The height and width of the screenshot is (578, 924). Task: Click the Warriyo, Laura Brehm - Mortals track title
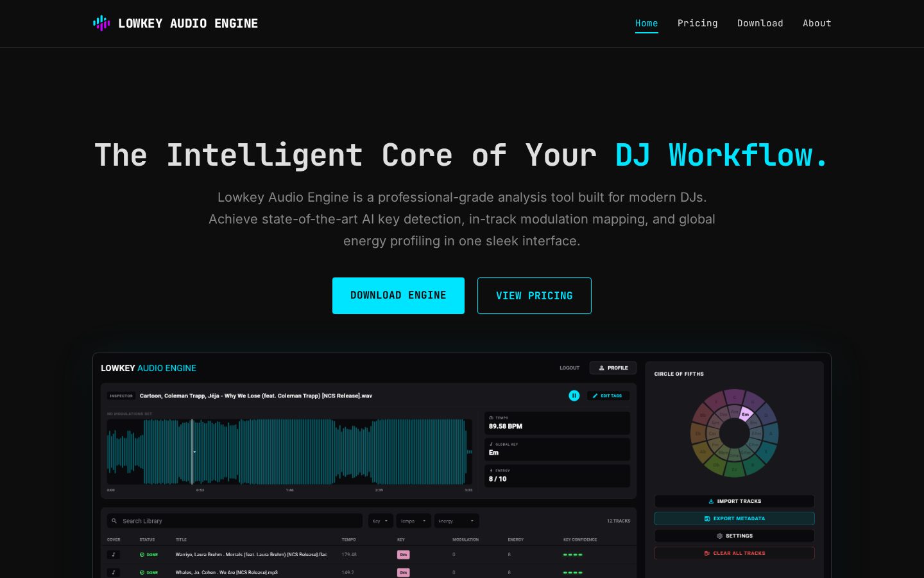tap(251, 554)
